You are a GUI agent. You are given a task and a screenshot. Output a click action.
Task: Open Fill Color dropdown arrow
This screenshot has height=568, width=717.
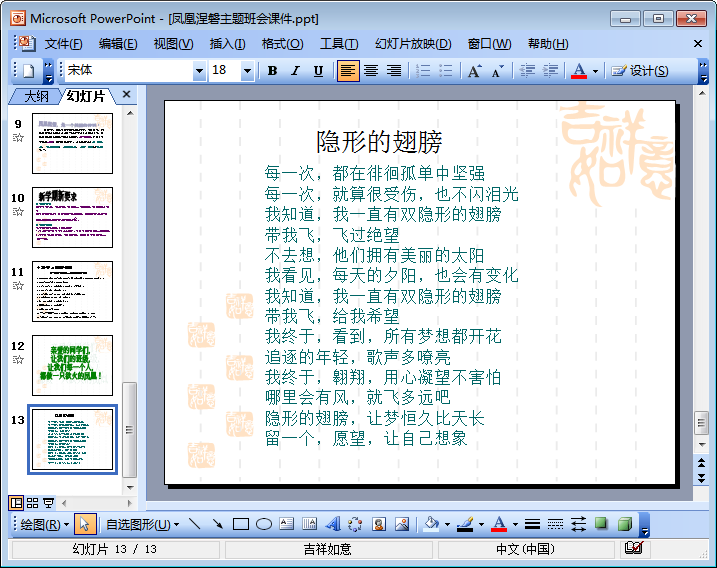447,525
